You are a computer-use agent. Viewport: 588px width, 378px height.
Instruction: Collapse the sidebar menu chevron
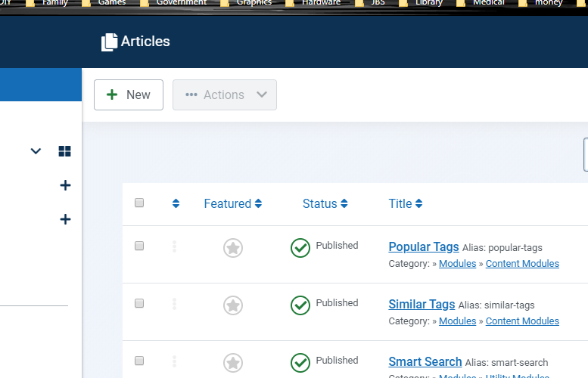tap(36, 151)
